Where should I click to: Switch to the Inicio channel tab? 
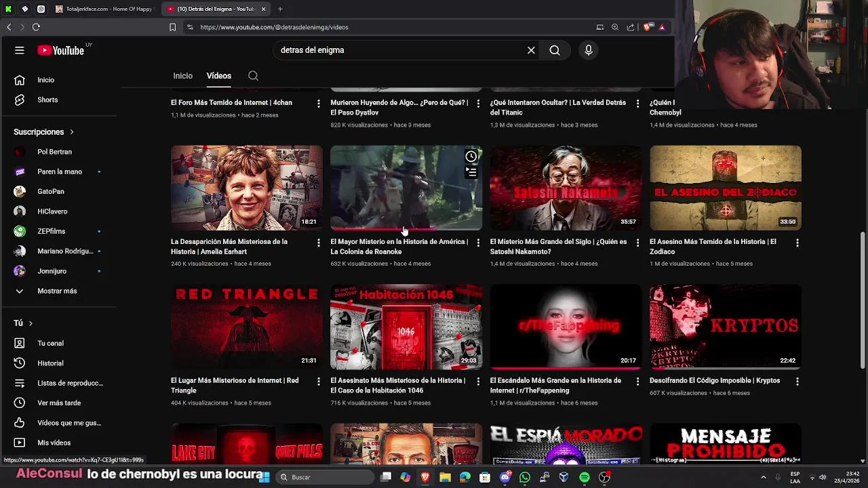tap(182, 76)
